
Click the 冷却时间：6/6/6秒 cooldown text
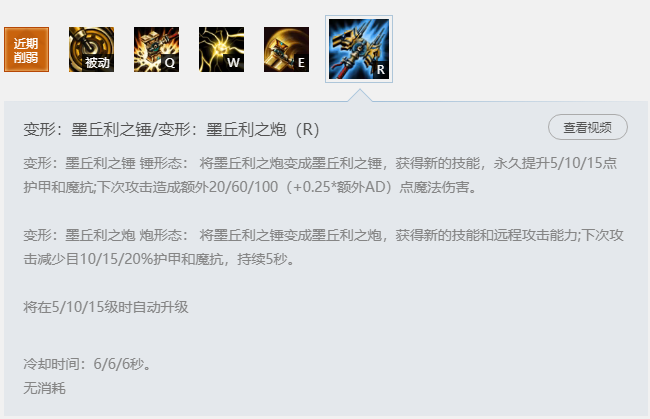coord(87,364)
